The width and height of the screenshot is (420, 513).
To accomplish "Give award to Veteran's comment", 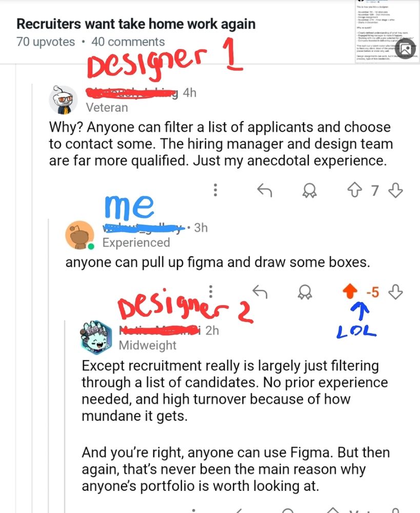I will click(309, 190).
